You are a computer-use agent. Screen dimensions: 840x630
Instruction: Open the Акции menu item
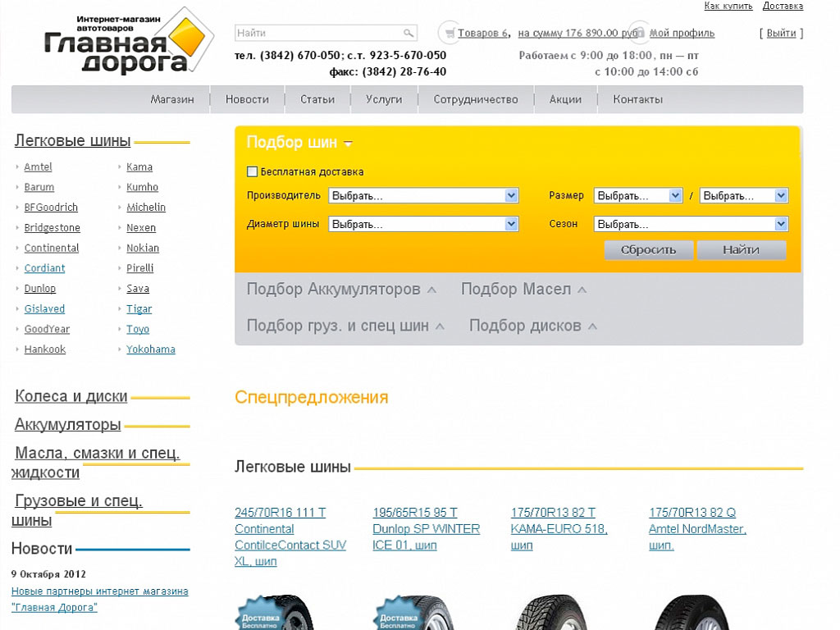coord(565,99)
